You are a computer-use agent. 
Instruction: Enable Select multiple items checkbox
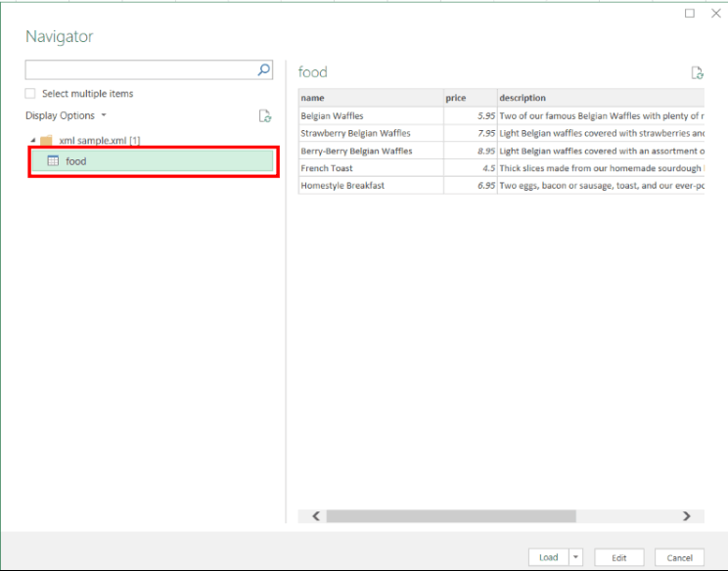[x=30, y=94]
